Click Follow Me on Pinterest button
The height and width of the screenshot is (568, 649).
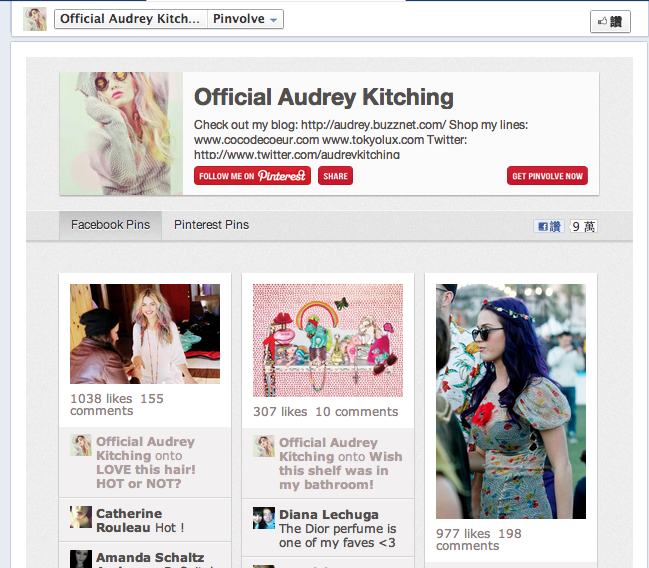pos(252,176)
